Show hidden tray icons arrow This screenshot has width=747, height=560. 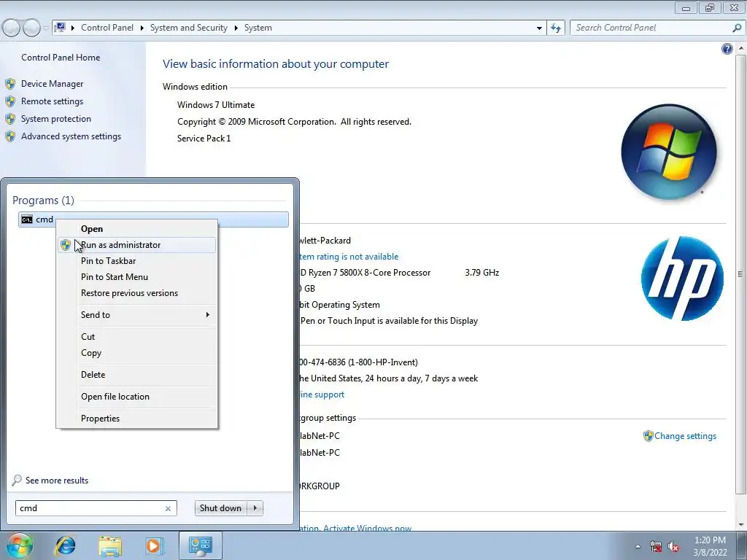coord(638,546)
